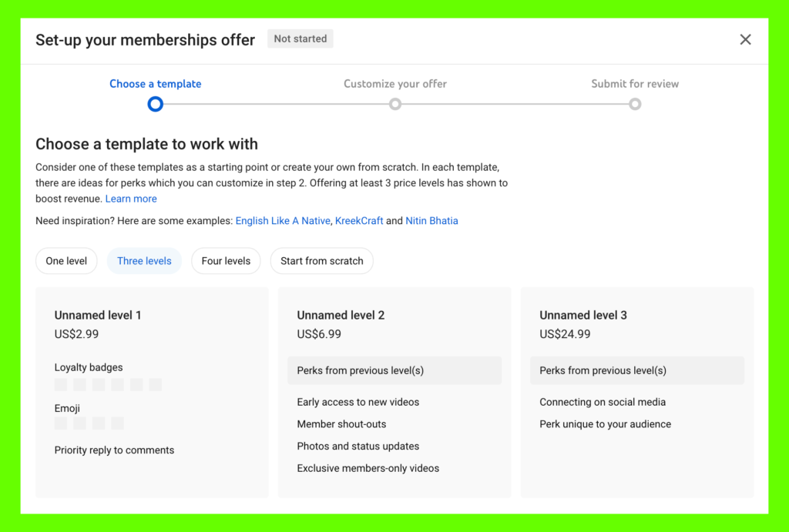Click the Submit for review step label
Viewport: 789px width, 532px height.
point(635,84)
